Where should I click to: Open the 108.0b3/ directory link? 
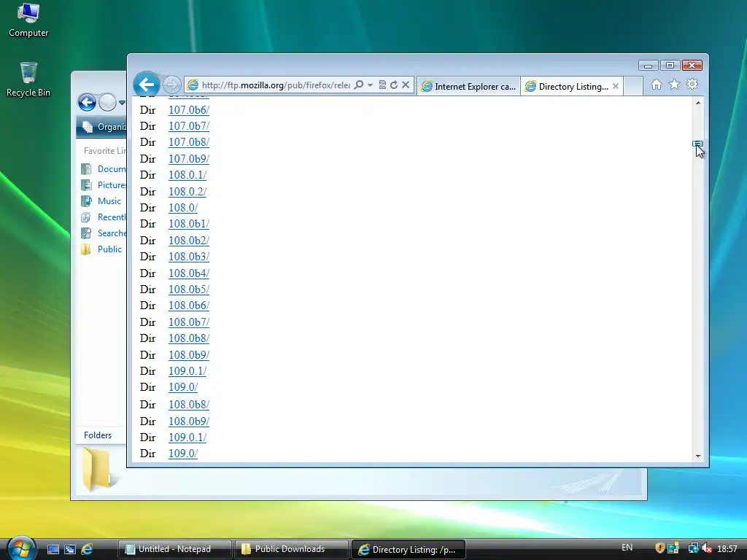189,257
